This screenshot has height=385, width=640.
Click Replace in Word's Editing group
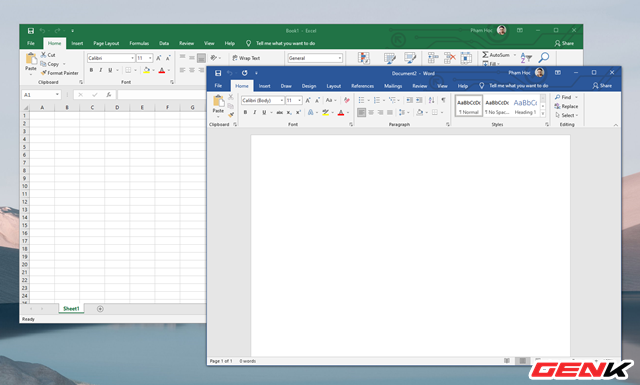pyautogui.click(x=567, y=106)
